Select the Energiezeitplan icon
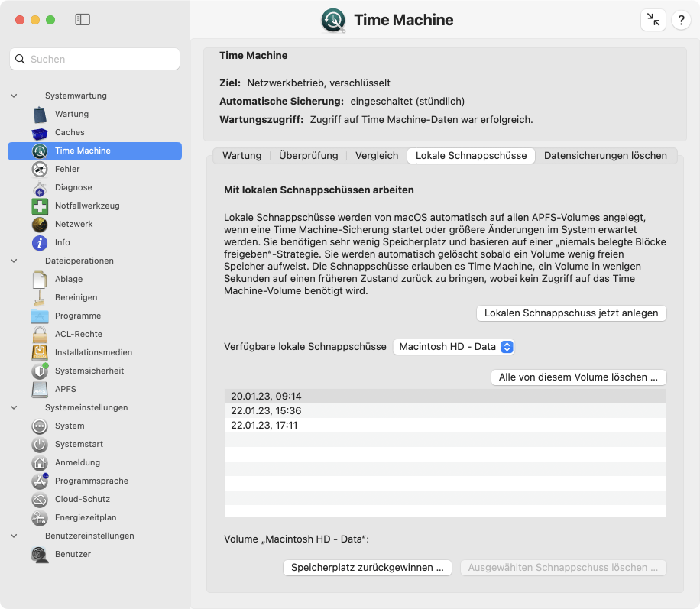The height and width of the screenshot is (609, 700). pos(40,517)
